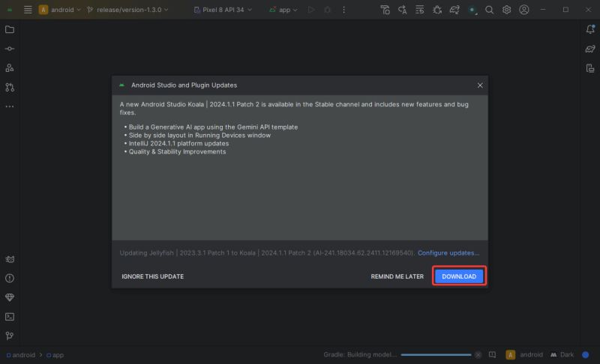This screenshot has width=600, height=364.
Task: Close the Android Studio and Plugin Updates dialog
Action: [x=480, y=85]
